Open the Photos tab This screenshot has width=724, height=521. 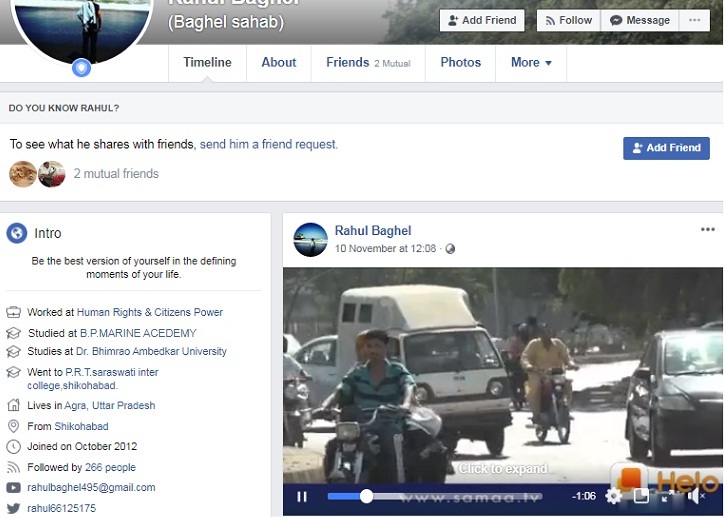[460, 62]
